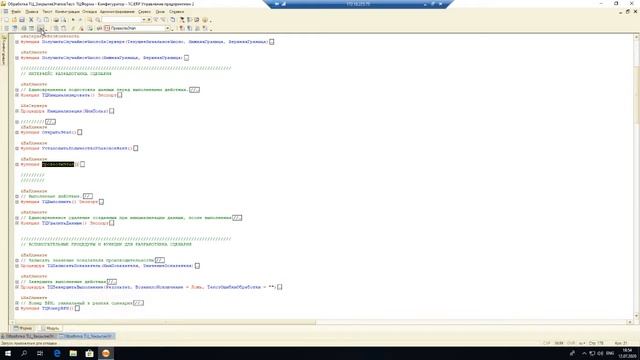Open Microsoft Store from the taskbar
This screenshot has width=640, height=360.
(x=89, y=353)
